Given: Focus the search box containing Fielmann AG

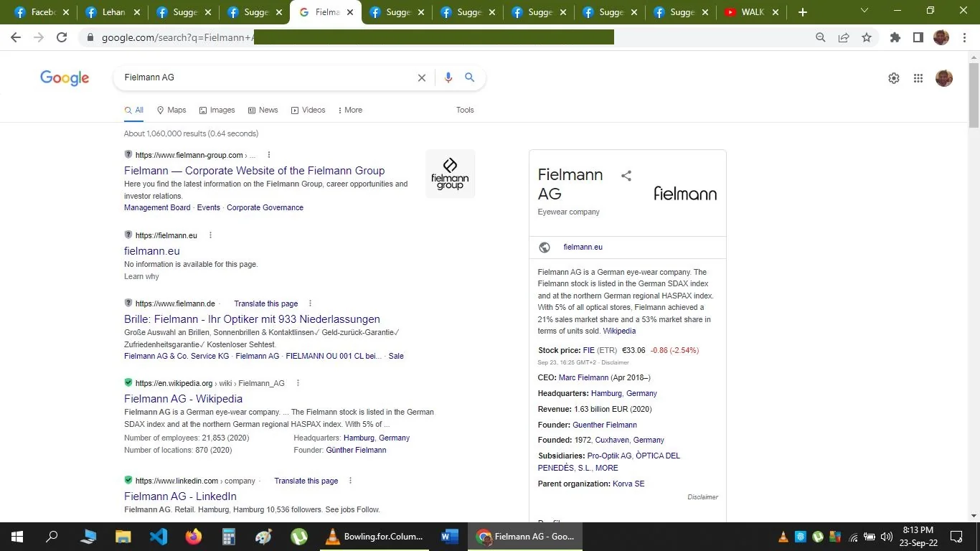Looking at the screenshot, I should pyautogui.click(x=265, y=77).
